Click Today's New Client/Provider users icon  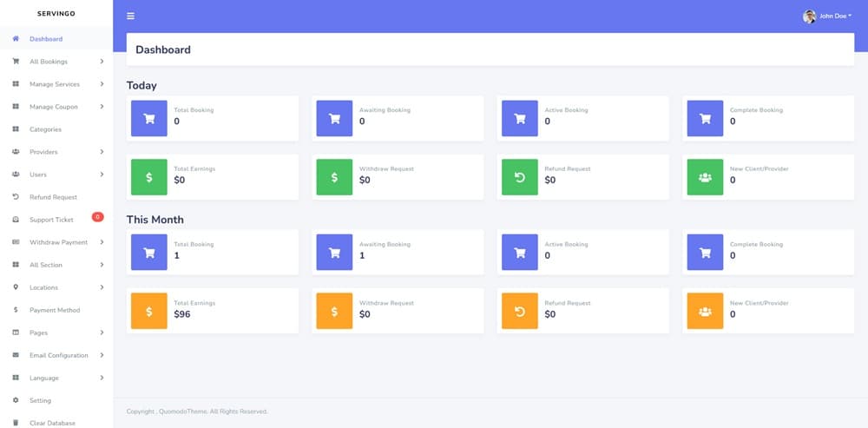tap(705, 177)
